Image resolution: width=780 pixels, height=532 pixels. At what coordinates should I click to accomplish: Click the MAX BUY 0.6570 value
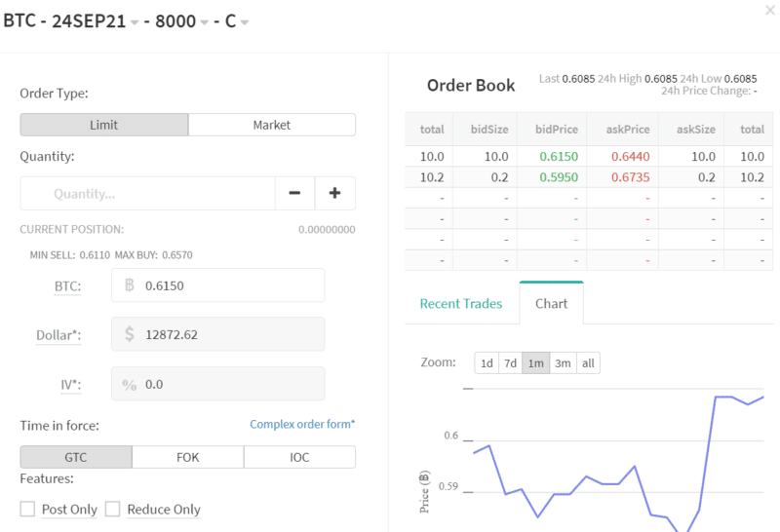pos(177,255)
